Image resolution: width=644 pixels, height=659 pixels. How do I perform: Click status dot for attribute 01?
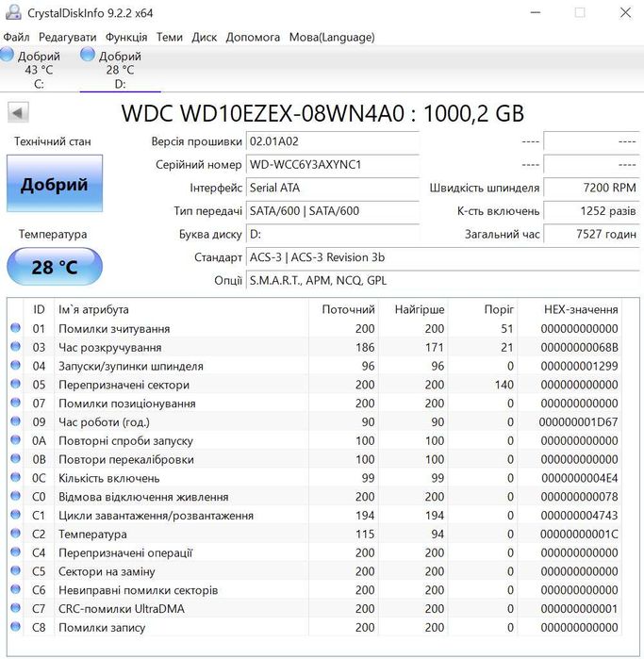pos(15,327)
